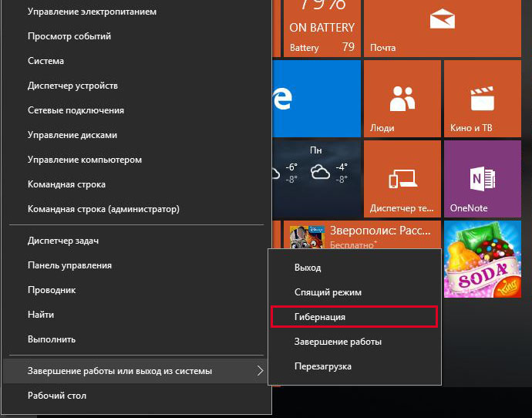Open Диспетчер устройств

(x=72, y=86)
